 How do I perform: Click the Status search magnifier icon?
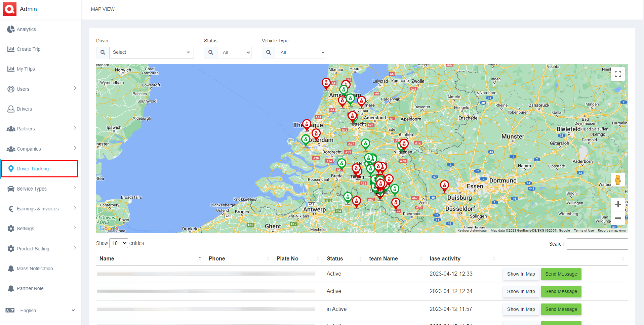tap(211, 52)
